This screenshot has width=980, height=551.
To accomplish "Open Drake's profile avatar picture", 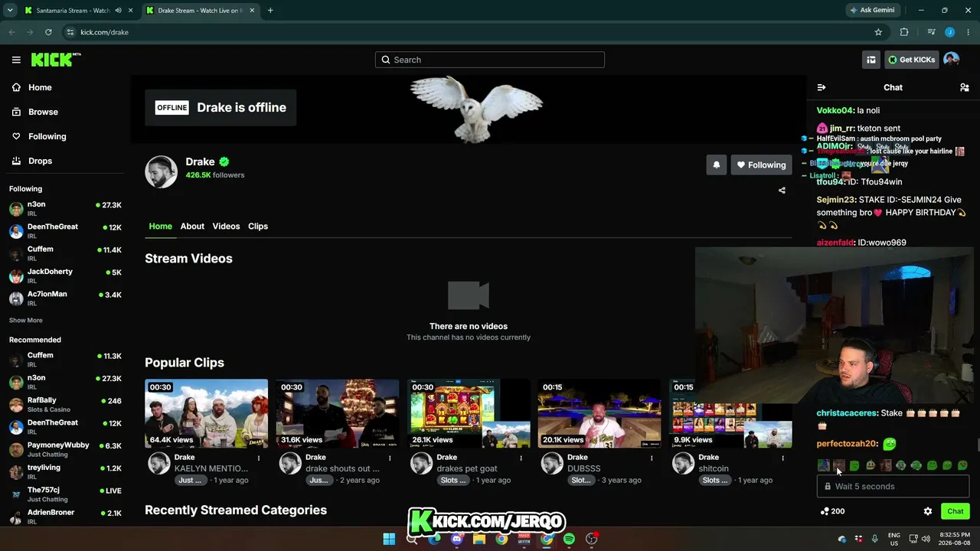I will [161, 171].
